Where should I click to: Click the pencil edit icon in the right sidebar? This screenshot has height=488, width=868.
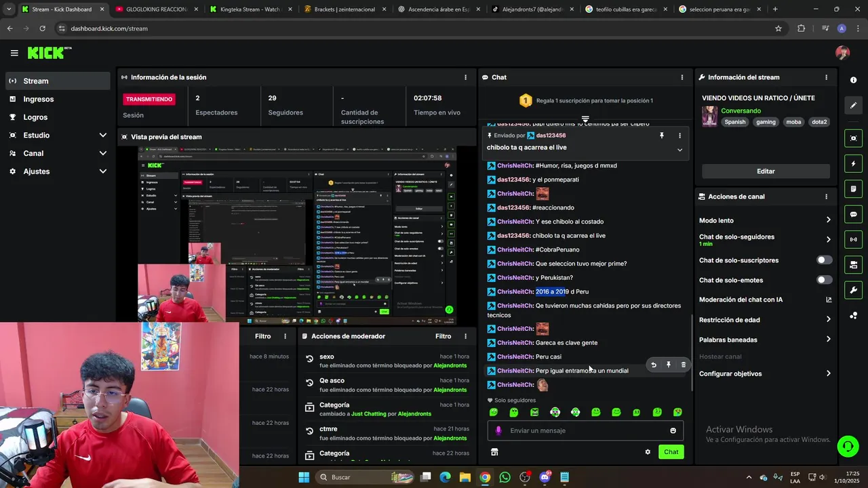(x=853, y=106)
